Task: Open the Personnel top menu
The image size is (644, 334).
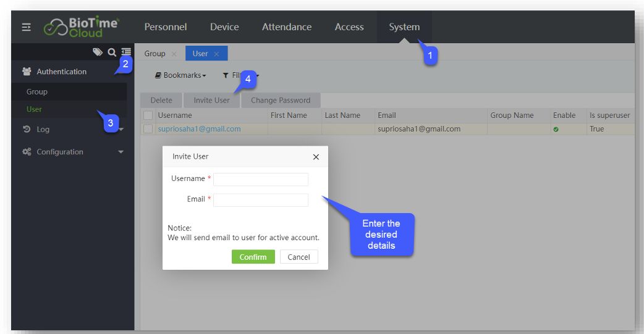Action: pos(166,27)
